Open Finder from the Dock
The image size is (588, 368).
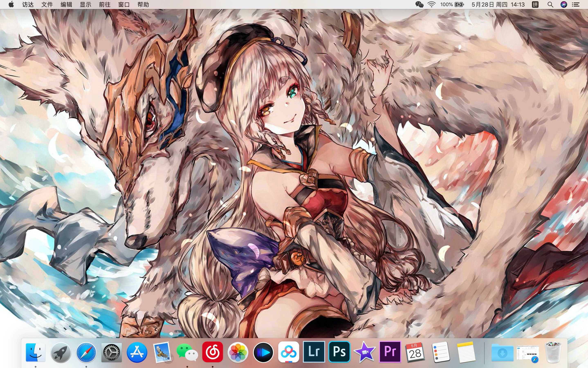(36, 352)
